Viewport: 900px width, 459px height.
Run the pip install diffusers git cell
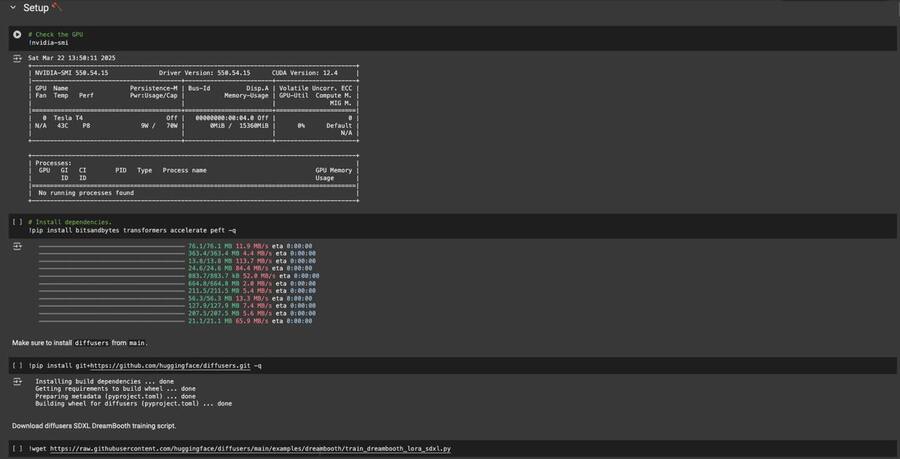click(17, 365)
